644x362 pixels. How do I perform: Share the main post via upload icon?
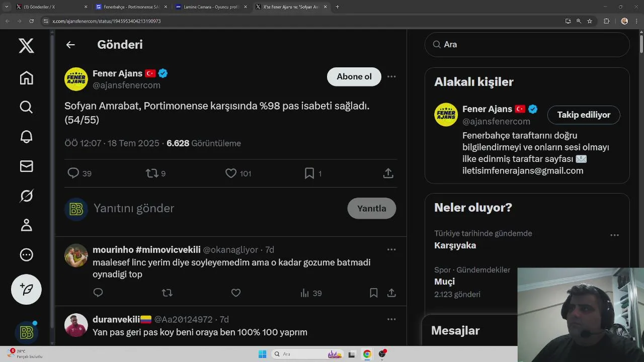pyautogui.click(x=388, y=173)
